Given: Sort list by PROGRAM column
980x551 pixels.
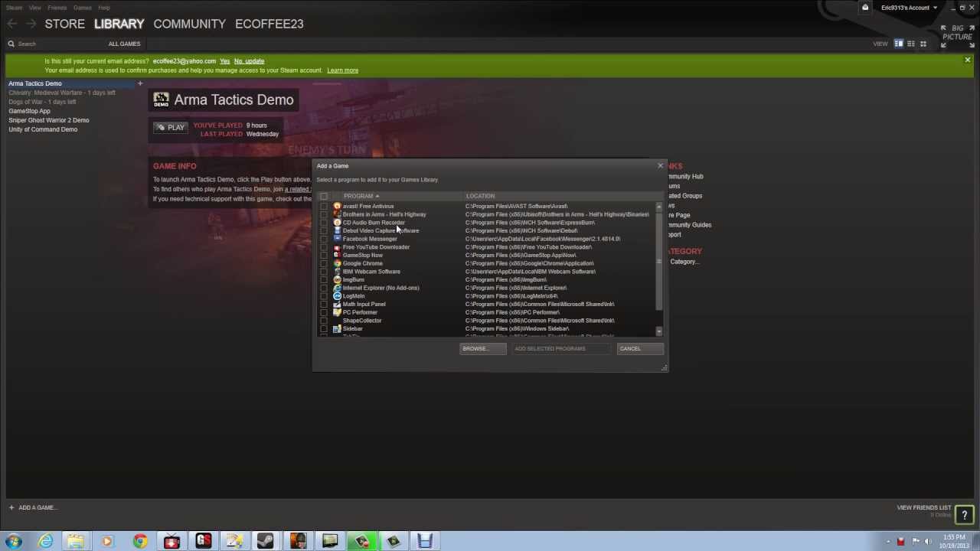Looking at the screenshot, I should 361,196.
